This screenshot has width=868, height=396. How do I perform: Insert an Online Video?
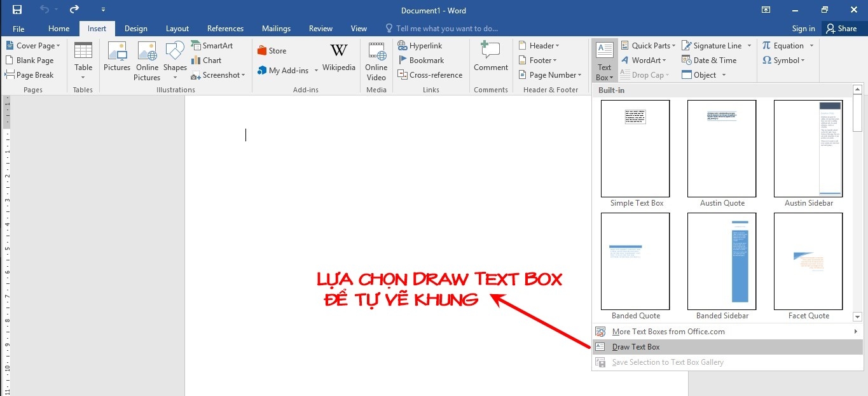click(x=376, y=61)
